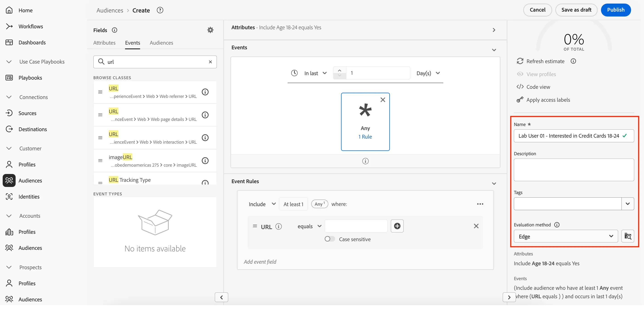Click info icon below events canvas
Screen dimensions: 644x323
365,161
